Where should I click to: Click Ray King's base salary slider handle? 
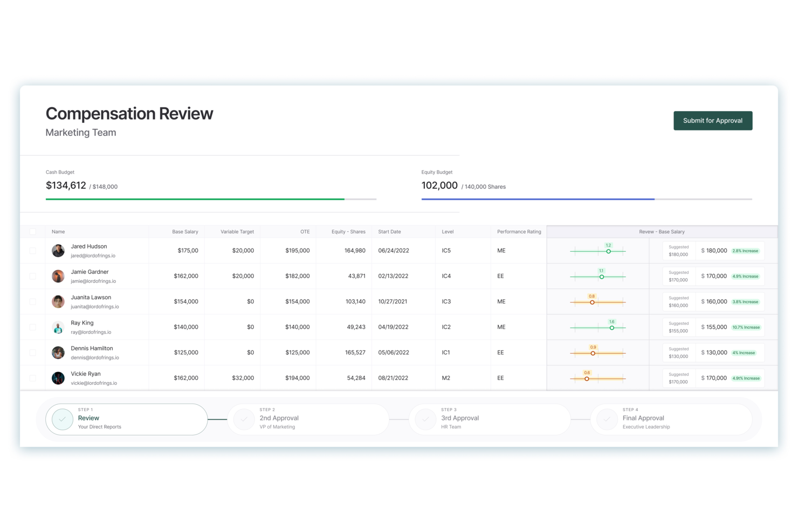point(611,328)
